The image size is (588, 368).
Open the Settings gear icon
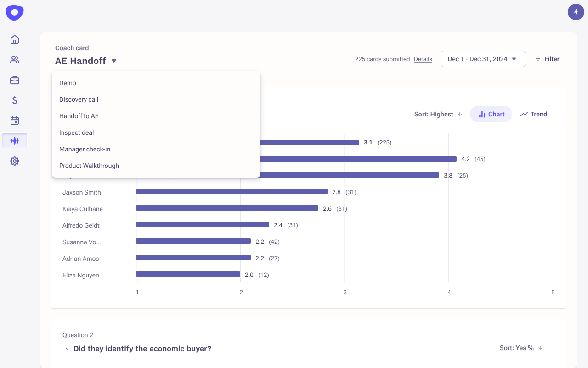tap(15, 161)
